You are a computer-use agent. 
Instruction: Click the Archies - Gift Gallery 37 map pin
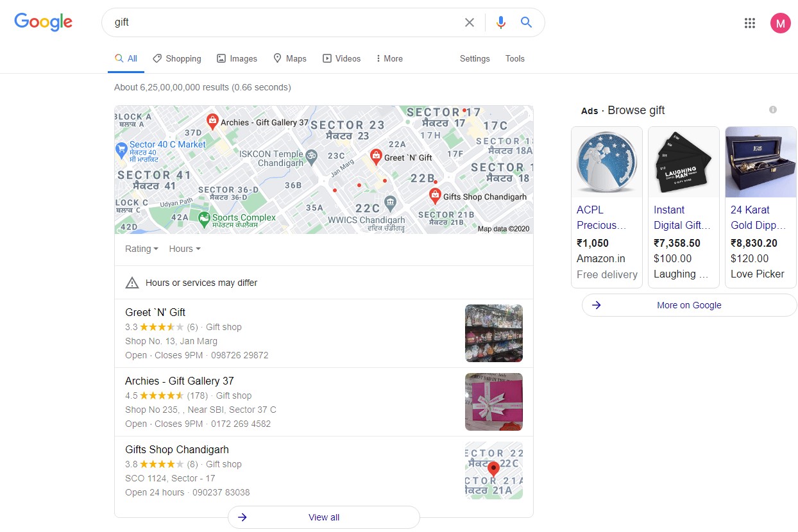[212, 121]
